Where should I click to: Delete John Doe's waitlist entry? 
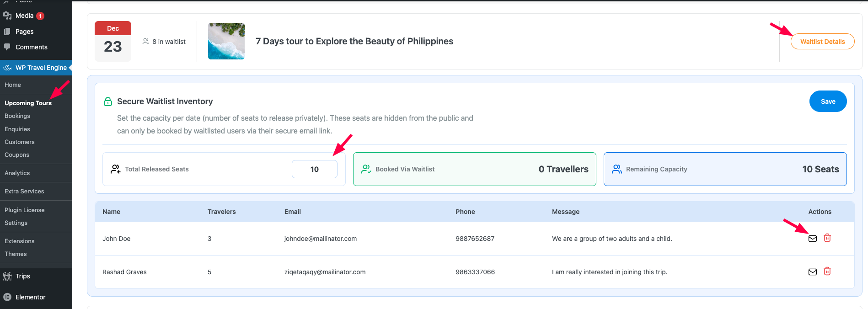pos(827,238)
